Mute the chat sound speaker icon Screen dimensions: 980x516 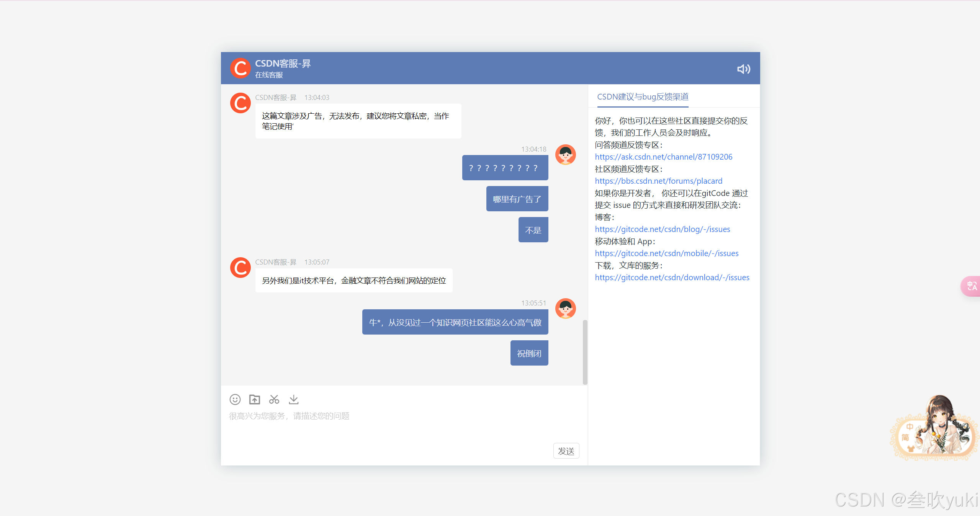[743, 69]
